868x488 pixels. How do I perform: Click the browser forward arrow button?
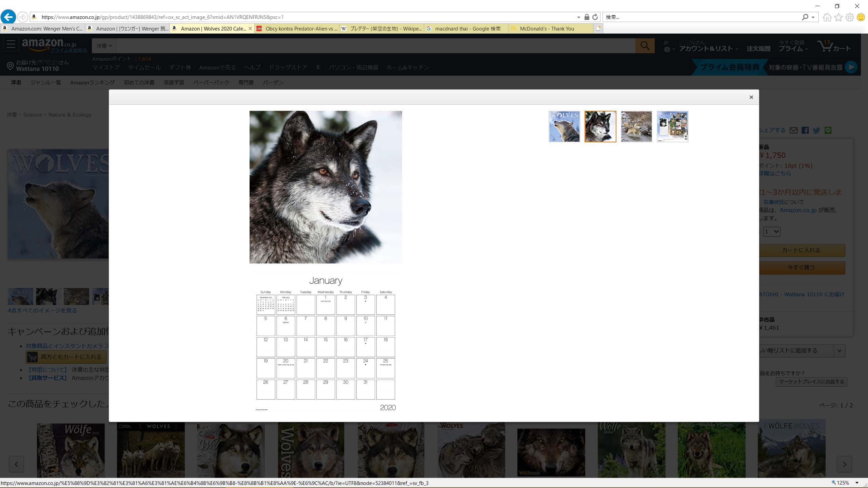pos(22,17)
